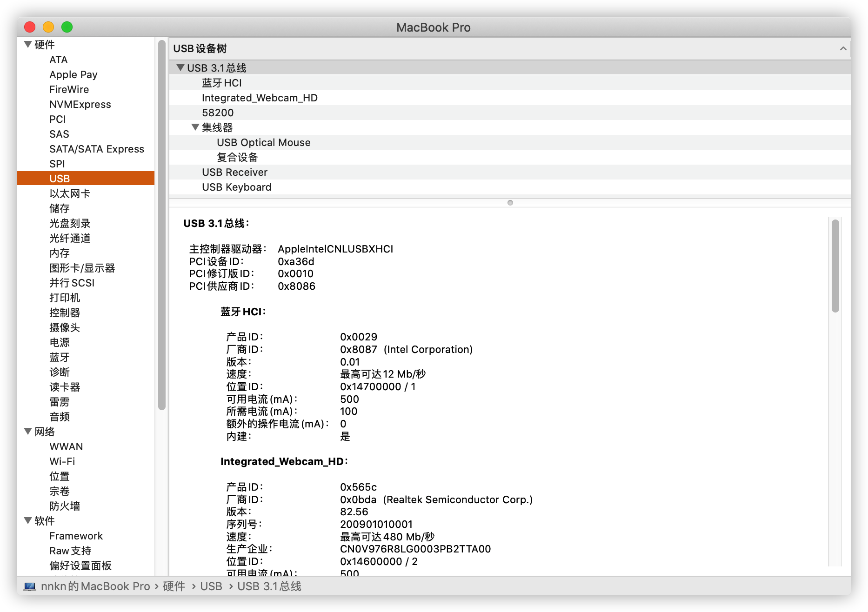Open the 诊断 diagnostics section
Image resolution: width=868 pixels, height=612 pixels.
tap(60, 372)
